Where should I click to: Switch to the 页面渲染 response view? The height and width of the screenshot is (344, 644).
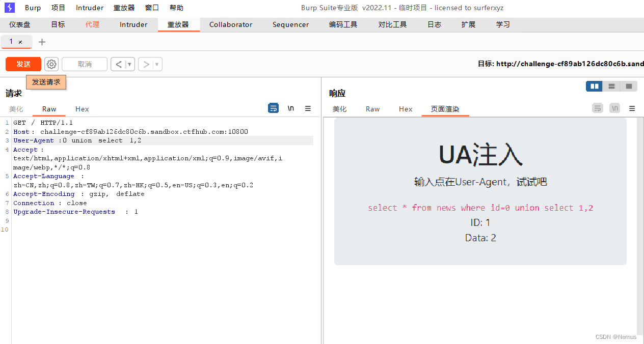click(445, 109)
